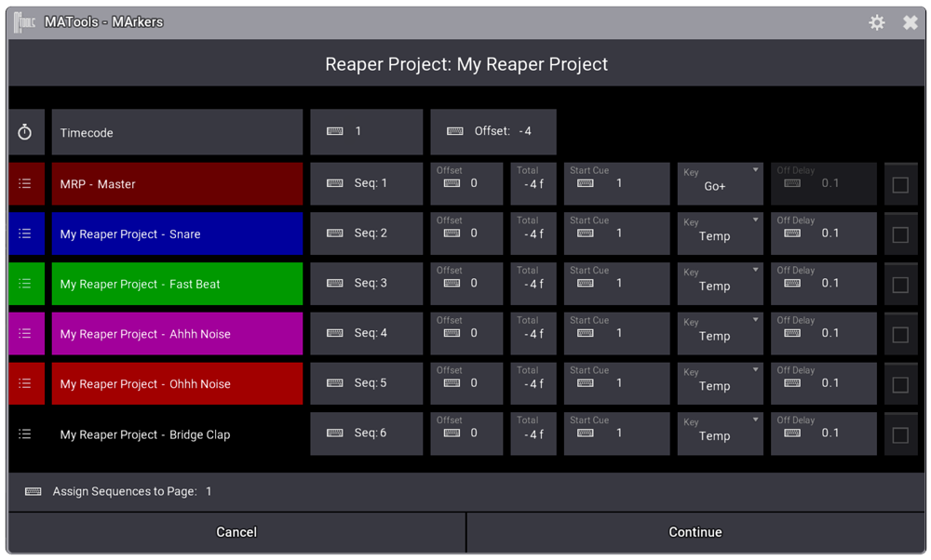931x560 pixels.
Task: Click Off Delay keyboard icon in Ahhh Noise row
Action: click(x=792, y=333)
